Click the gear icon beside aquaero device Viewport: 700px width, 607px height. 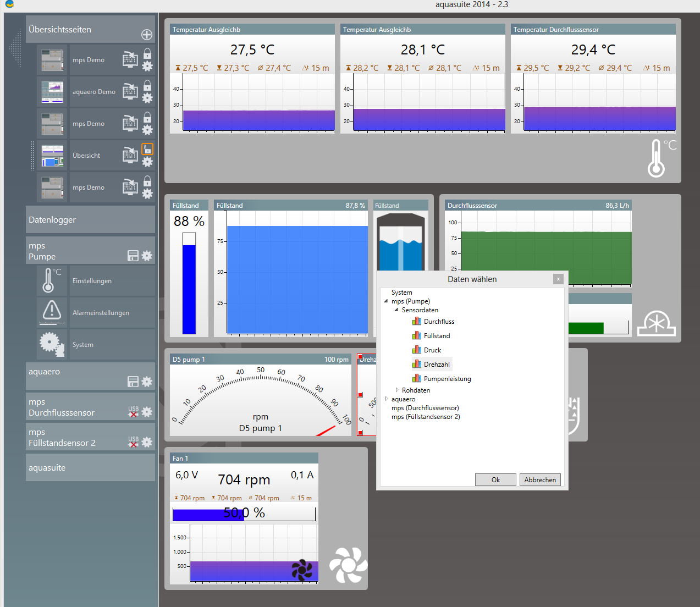point(147,382)
